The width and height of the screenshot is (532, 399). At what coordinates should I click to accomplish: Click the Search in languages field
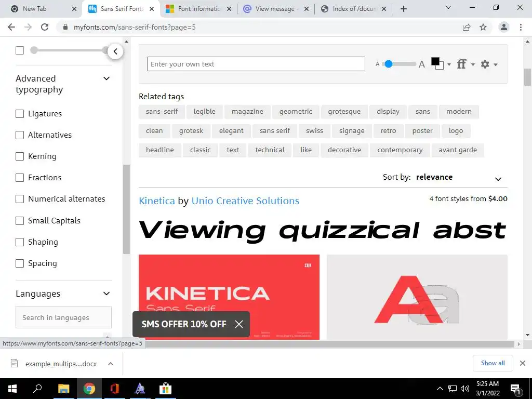click(63, 317)
